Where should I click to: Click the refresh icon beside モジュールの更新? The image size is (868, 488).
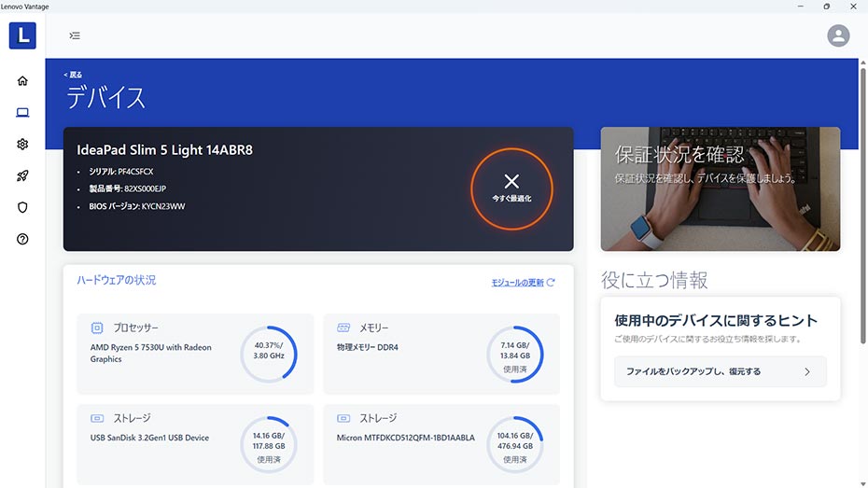click(551, 282)
